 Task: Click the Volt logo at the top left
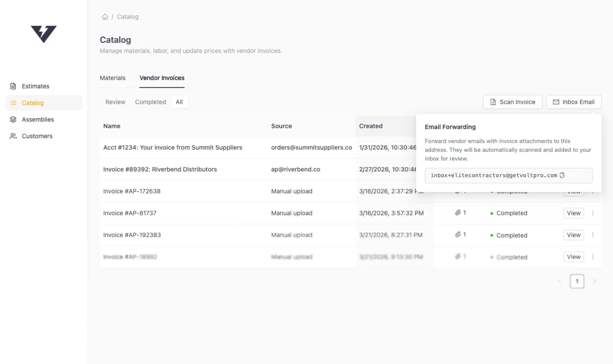click(43, 34)
